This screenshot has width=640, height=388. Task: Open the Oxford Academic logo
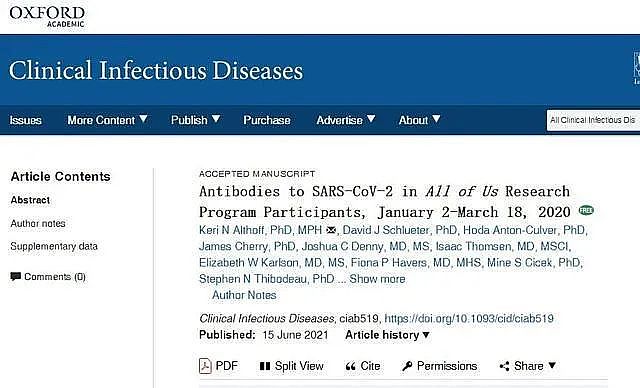tap(47, 17)
